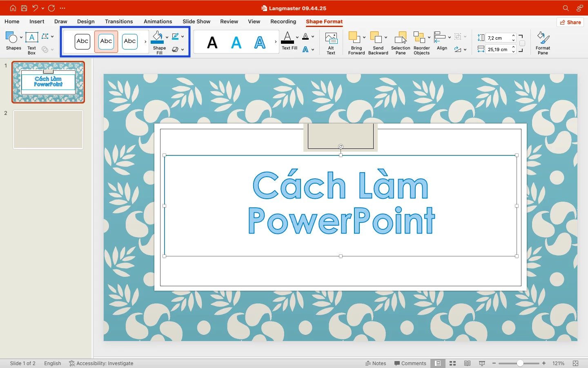Insert a Text Box

click(31, 43)
